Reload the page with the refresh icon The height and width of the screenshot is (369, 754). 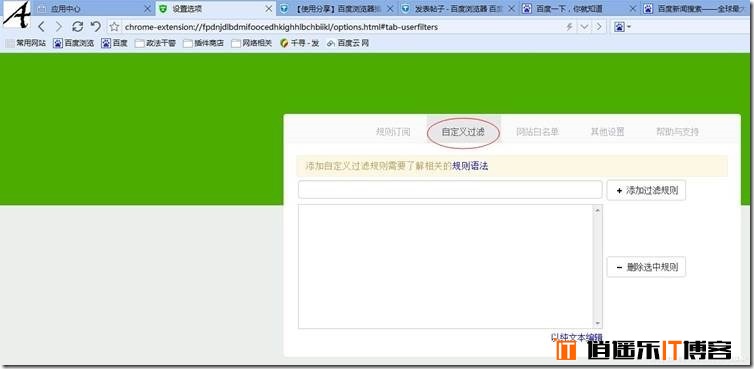coord(77,27)
